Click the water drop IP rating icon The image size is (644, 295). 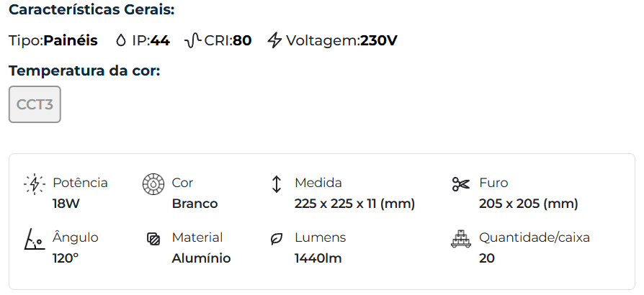coord(120,40)
